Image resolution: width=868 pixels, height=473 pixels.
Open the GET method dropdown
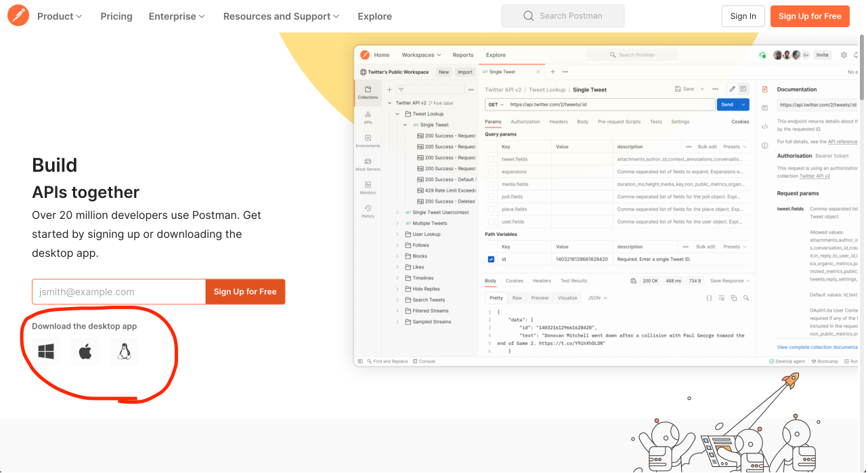496,104
